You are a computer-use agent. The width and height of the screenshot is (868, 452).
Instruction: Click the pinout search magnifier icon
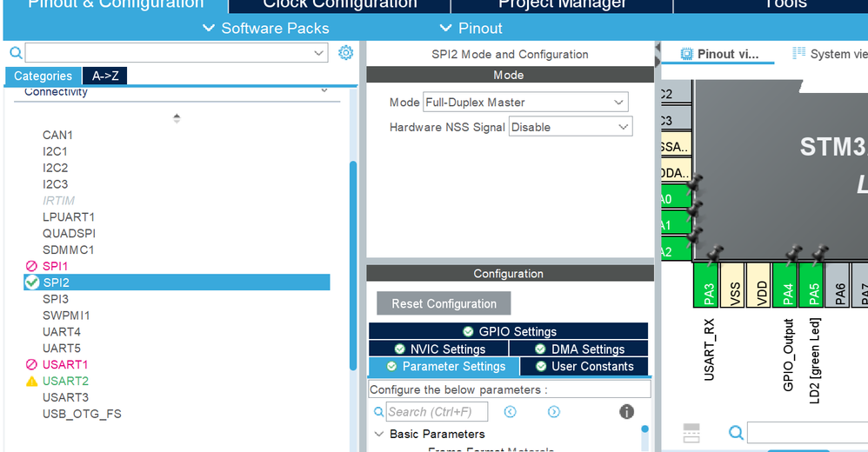tap(736, 432)
